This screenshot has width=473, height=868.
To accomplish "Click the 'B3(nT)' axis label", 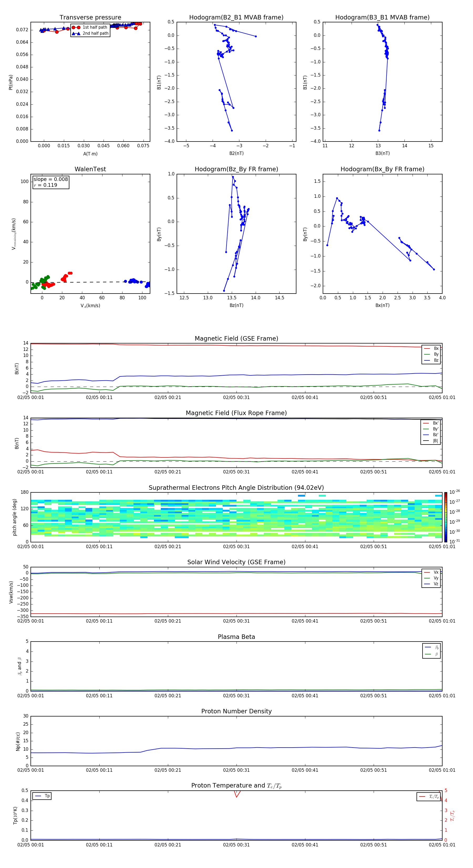I will 382,153.
